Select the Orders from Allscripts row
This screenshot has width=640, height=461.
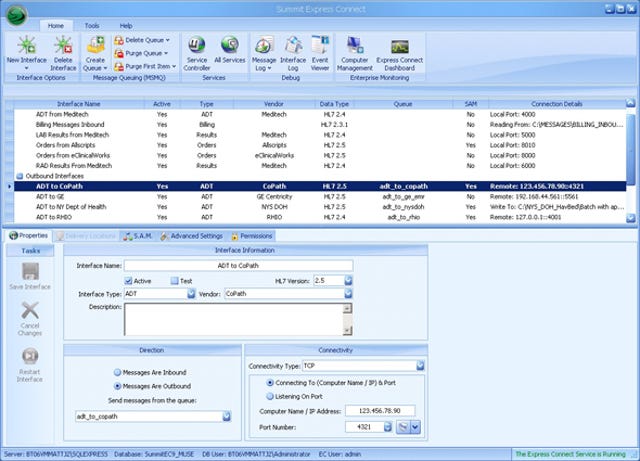[x=320, y=145]
